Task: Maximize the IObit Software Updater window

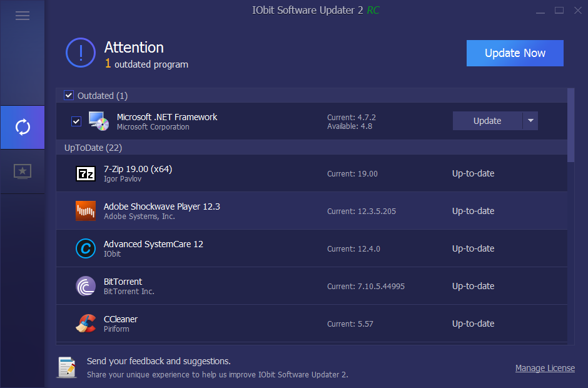Action: (559, 11)
